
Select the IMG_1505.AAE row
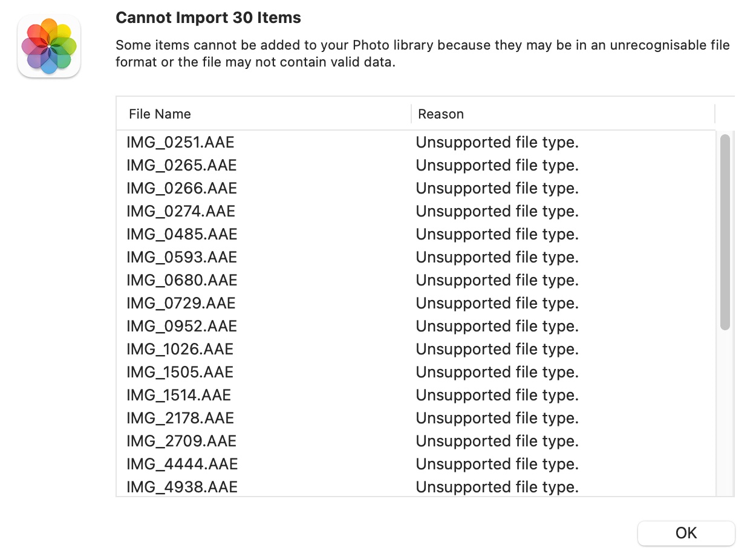pos(180,373)
